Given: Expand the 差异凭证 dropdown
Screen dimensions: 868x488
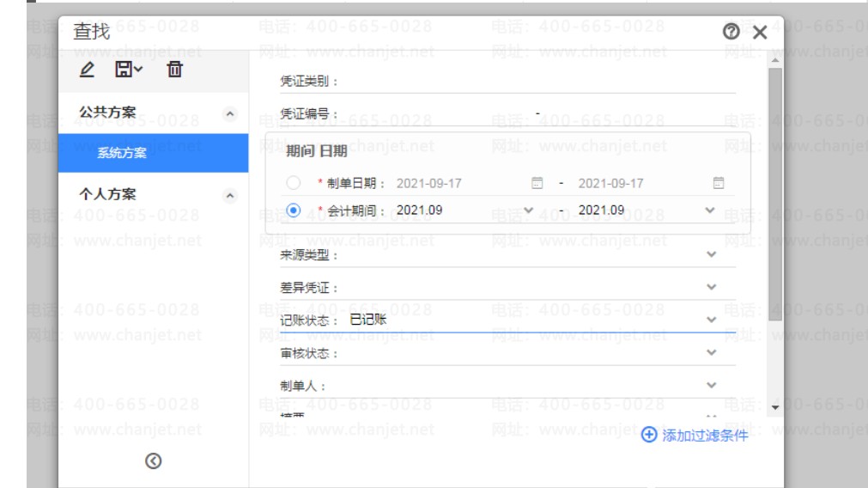Looking at the screenshot, I should 712,287.
